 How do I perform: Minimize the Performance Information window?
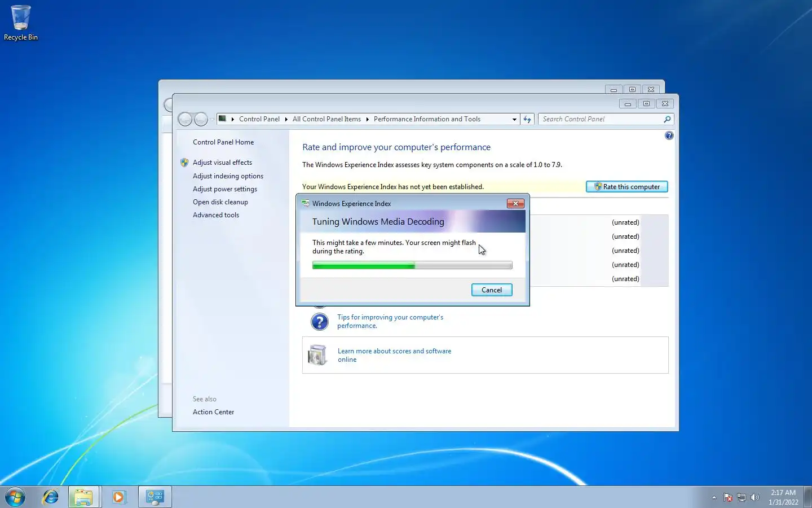pos(628,104)
